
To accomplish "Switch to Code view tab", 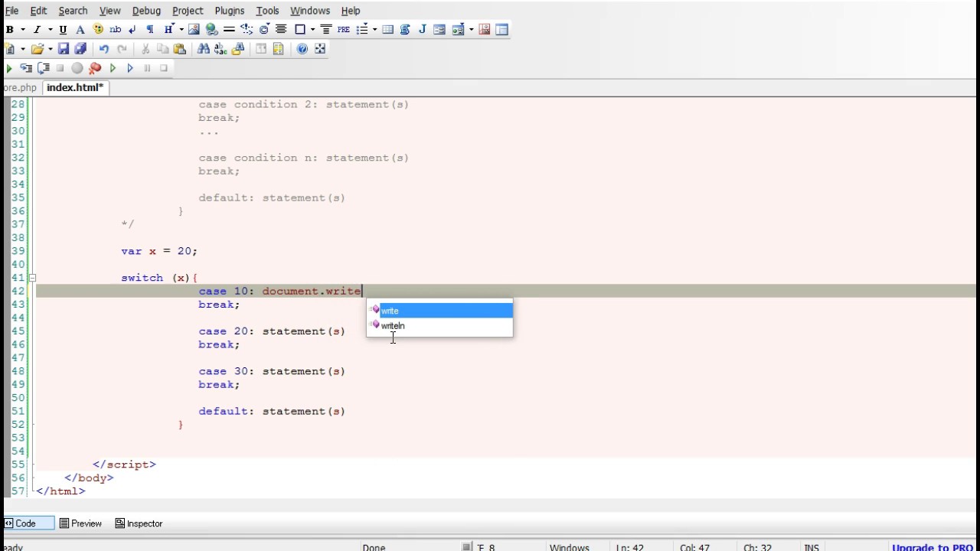I will [27, 523].
